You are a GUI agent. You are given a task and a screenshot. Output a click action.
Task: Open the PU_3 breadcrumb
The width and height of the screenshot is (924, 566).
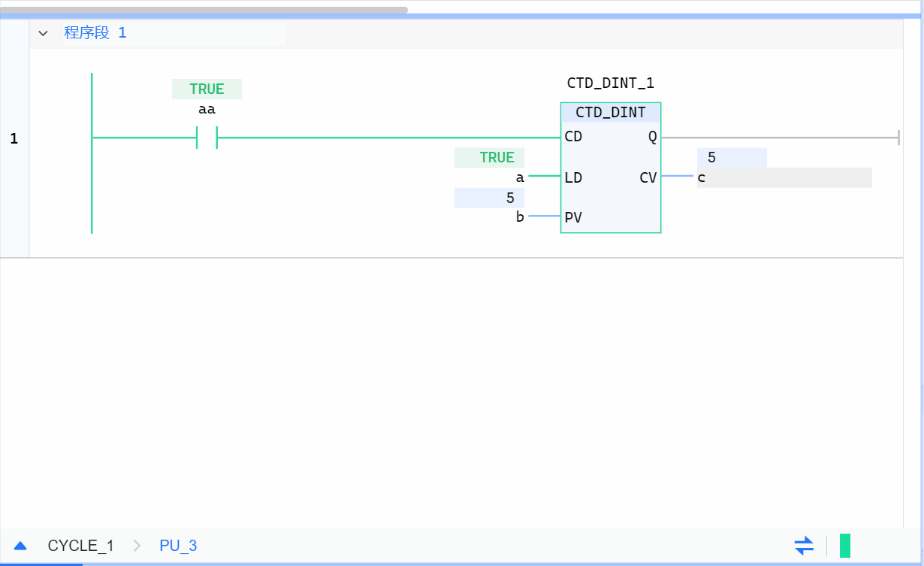(178, 546)
